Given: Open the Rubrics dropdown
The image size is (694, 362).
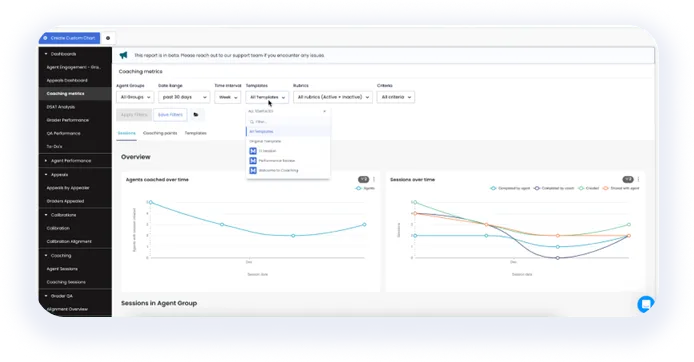Looking at the screenshot, I should 333,97.
